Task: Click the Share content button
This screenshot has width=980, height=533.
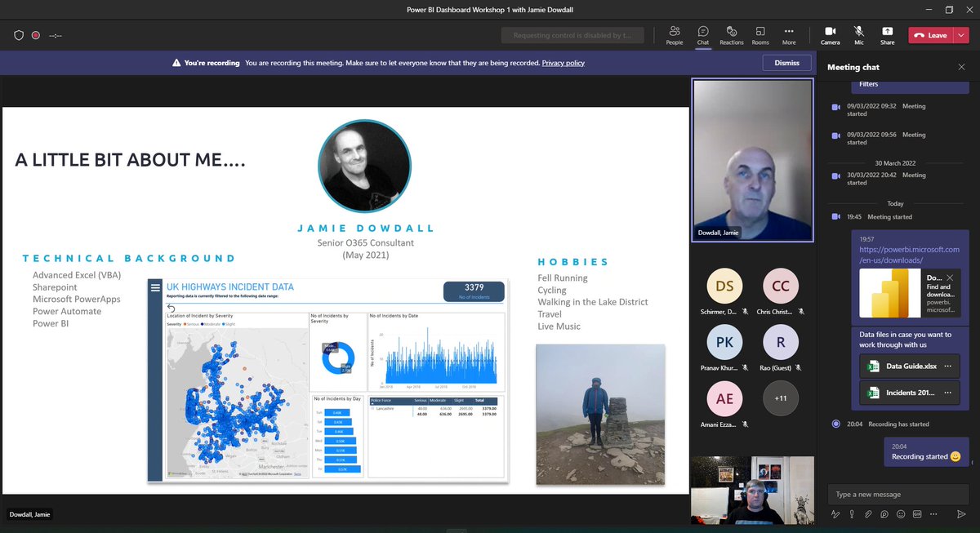Action: coord(888,35)
